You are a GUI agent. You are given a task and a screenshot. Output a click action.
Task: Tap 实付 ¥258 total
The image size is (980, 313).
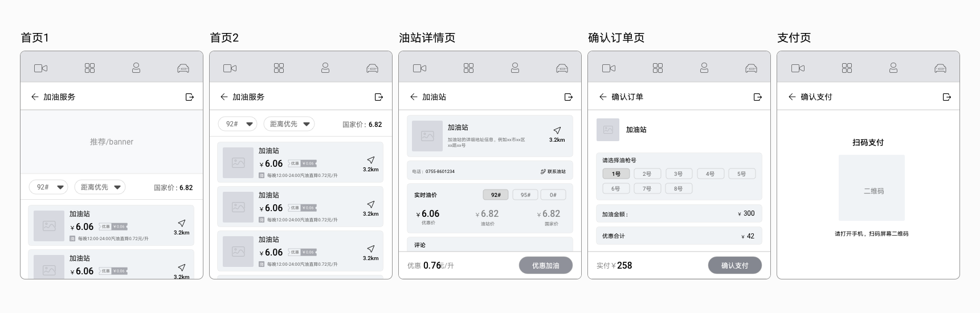tap(614, 265)
